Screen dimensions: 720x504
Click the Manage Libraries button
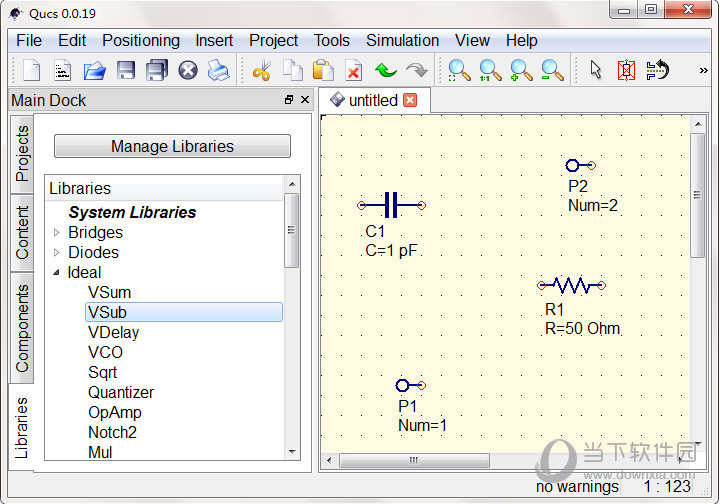[172, 146]
